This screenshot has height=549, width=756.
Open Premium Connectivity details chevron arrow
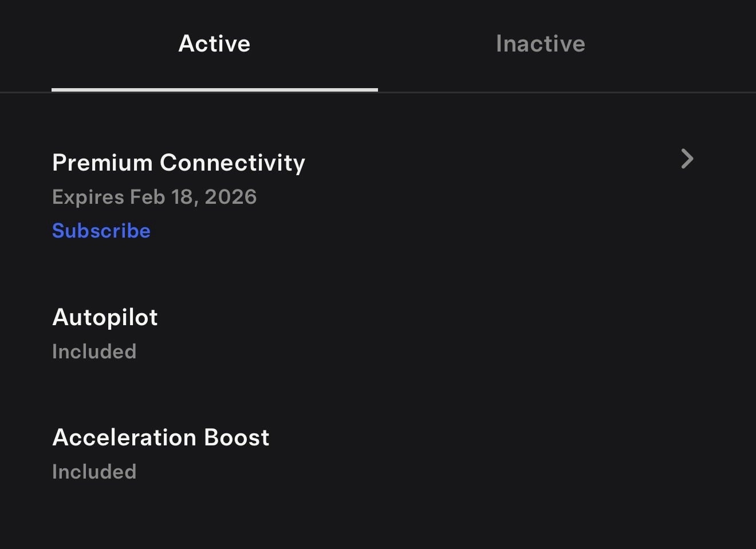(x=687, y=159)
